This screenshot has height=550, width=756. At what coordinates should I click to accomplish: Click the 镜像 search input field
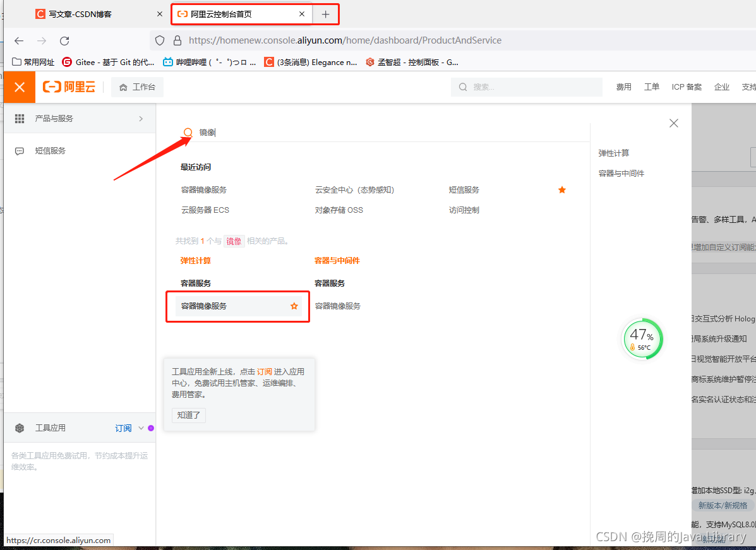(253, 132)
